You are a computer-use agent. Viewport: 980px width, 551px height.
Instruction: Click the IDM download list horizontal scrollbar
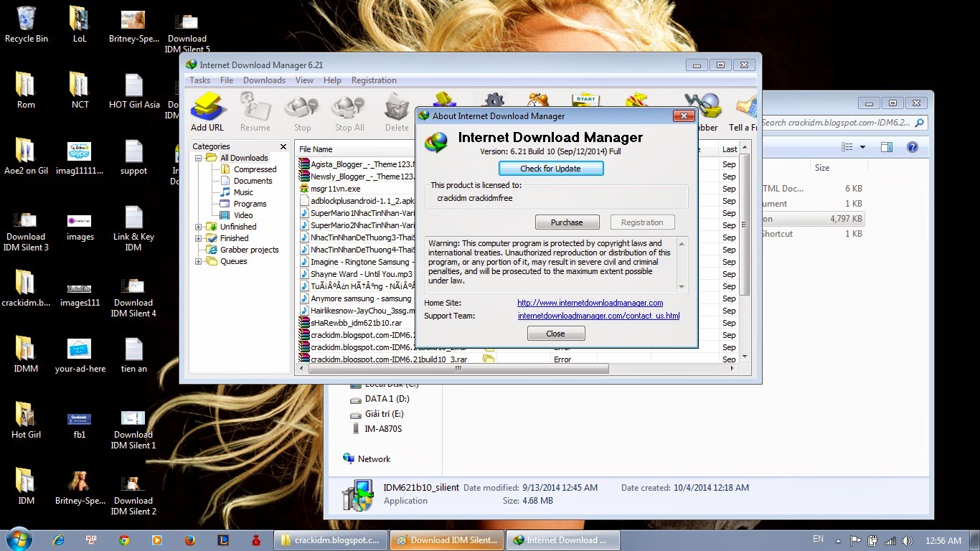point(458,369)
